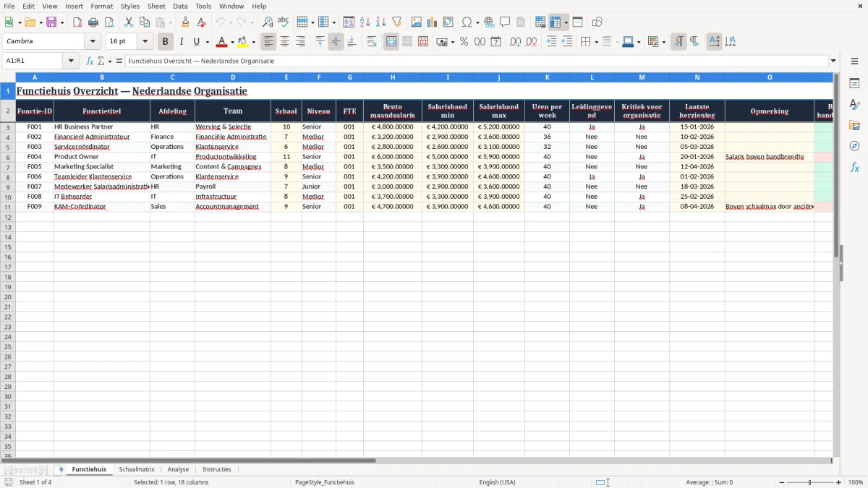The height and width of the screenshot is (488, 868).
Task: Insert a hyperlink
Action: (x=489, y=22)
